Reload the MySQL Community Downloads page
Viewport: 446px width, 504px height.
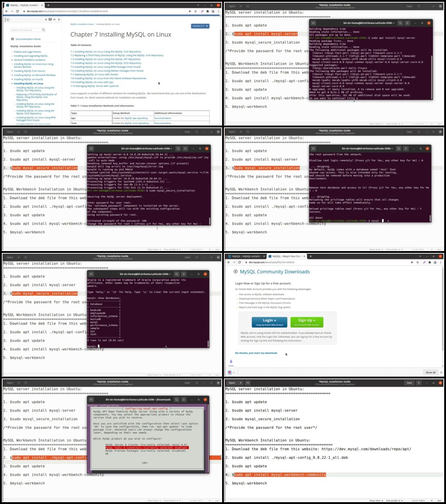pyautogui.click(x=239, y=262)
